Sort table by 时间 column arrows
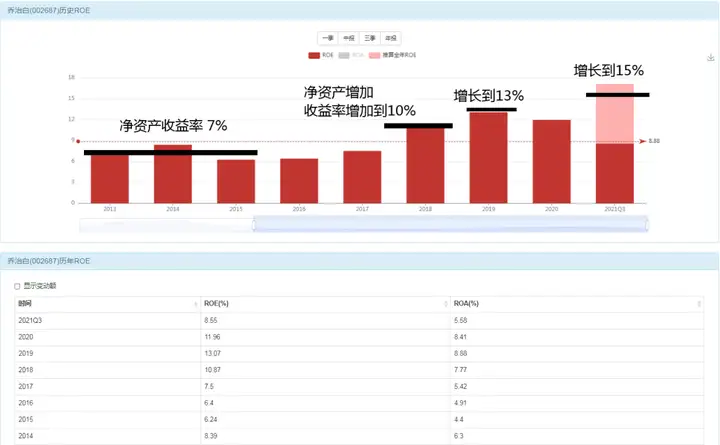Viewport: 720px width, 445px height. [x=196, y=304]
